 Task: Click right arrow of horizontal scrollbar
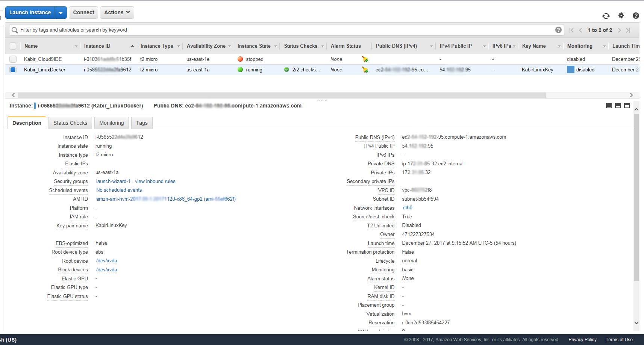point(631,95)
